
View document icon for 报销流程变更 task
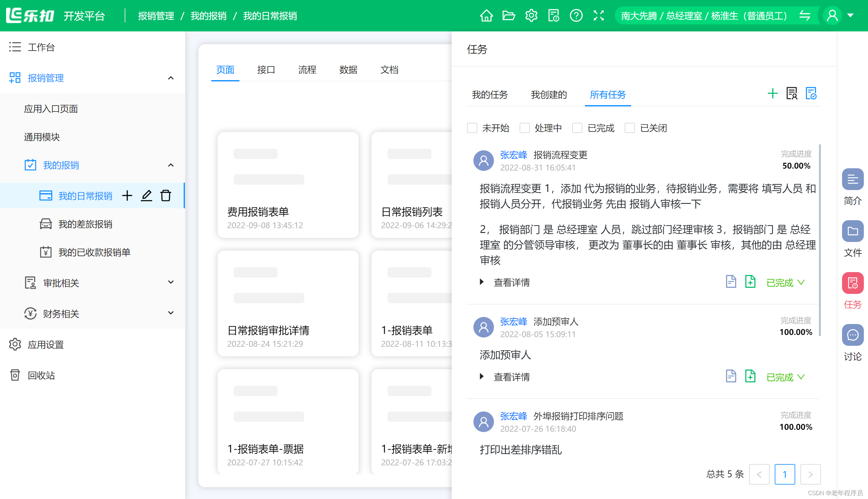730,282
